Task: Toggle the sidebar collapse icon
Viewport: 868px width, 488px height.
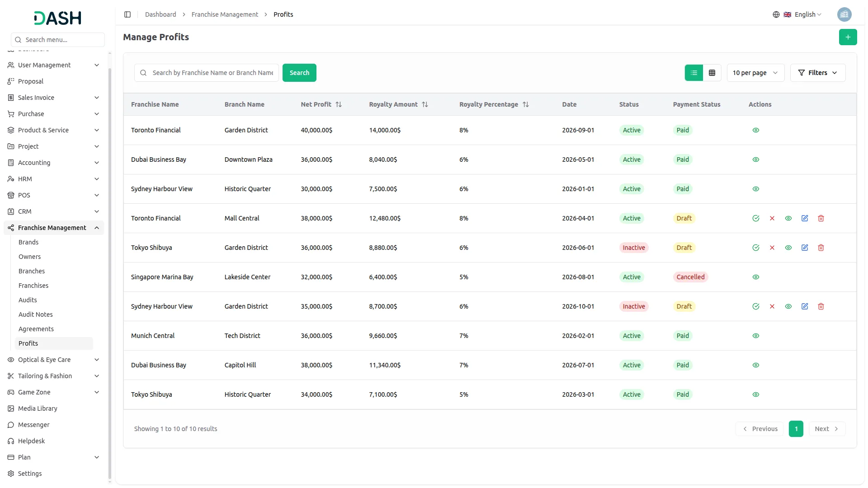Action: [127, 14]
